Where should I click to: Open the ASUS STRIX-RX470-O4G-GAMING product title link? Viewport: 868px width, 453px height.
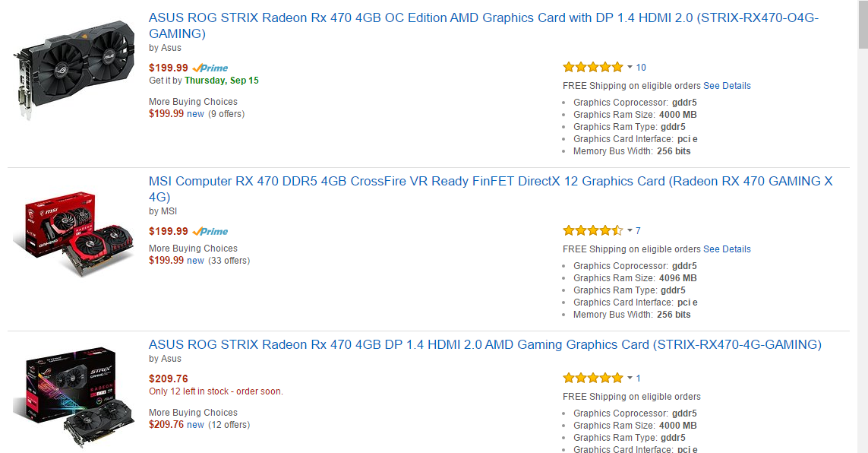coord(483,26)
